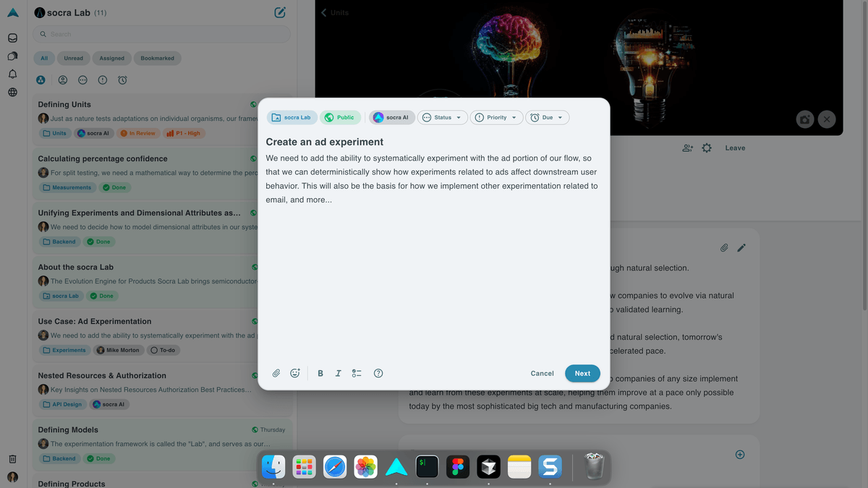
Task: Cancel the new post dialog
Action: tap(542, 373)
